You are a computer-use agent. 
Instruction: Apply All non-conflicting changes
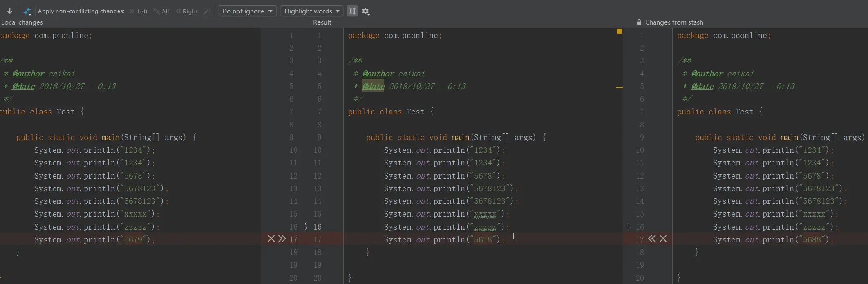pyautogui.click(x=161, y=11)
